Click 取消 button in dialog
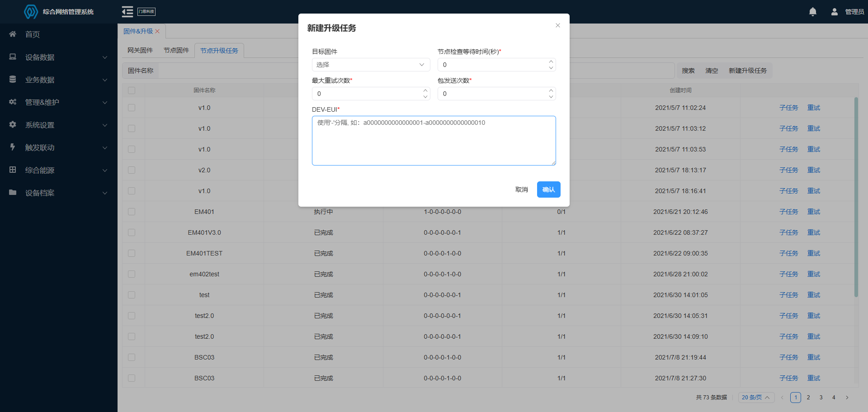 point(522,189)
